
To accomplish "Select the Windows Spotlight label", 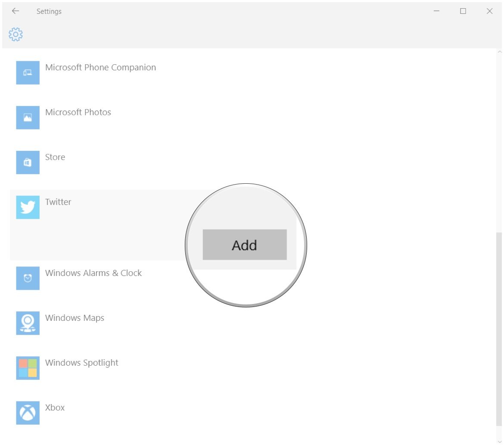I will tap(82, 363).
